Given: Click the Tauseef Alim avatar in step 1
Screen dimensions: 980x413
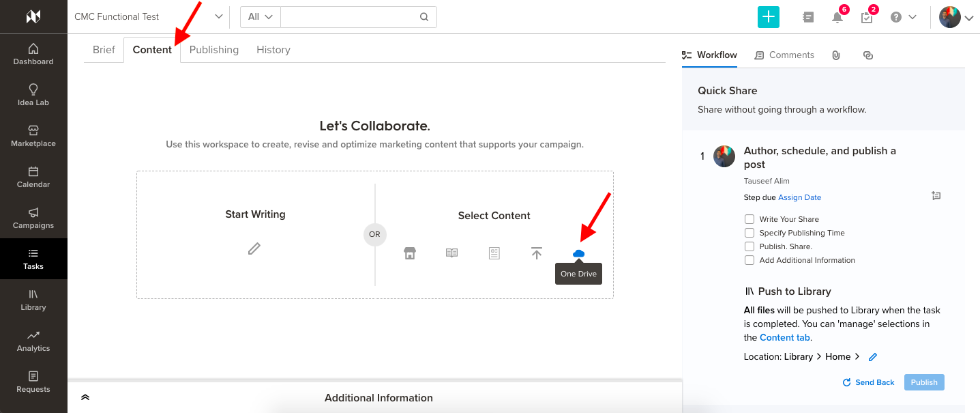Looking at the screenshot, I should click(724, 156).
